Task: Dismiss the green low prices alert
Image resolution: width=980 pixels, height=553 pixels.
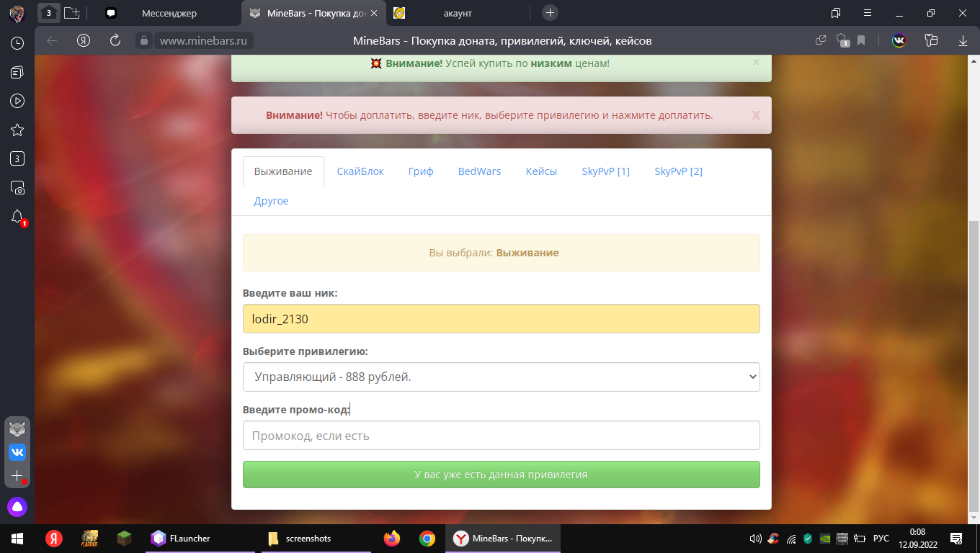Action: click(756, 63)
